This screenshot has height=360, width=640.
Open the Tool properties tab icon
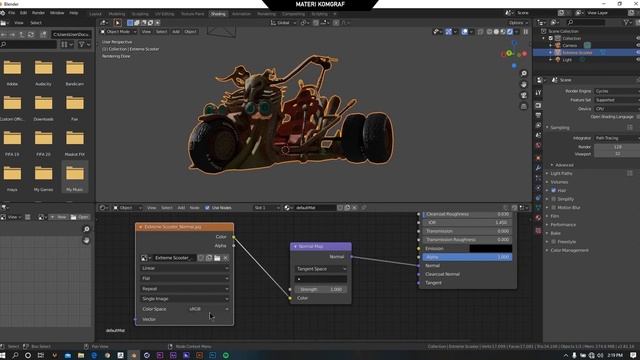pyautogui.click(x=538, y=93)
